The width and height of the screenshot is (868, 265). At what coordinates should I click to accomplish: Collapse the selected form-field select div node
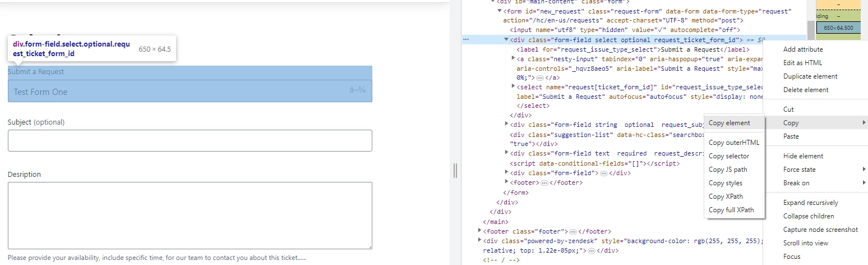click(506, 40)
